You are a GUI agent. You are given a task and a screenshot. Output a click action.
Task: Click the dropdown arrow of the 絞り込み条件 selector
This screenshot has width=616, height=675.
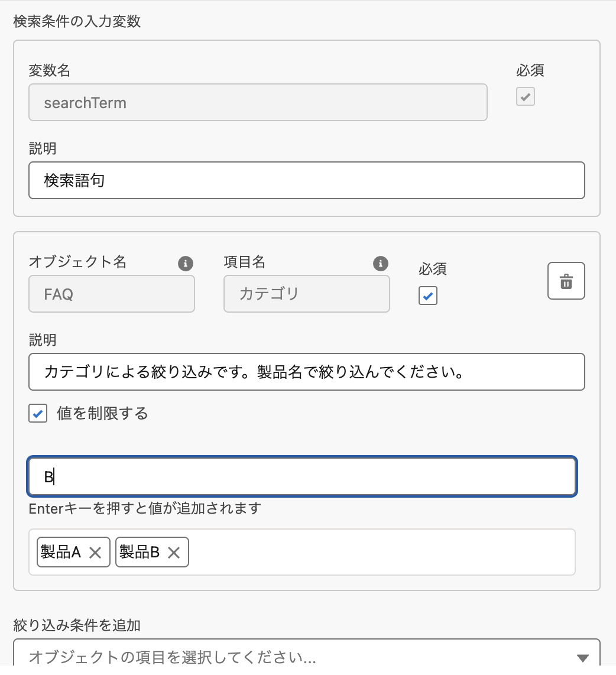click(x=582, y=658)
